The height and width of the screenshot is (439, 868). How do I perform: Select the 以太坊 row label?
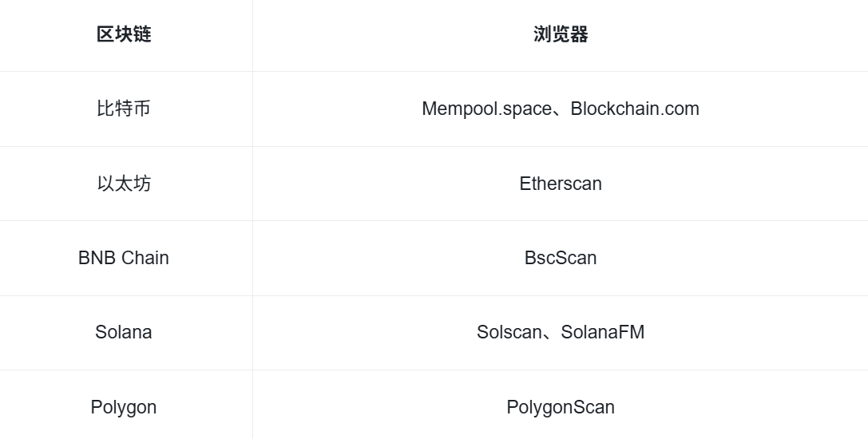pos(124,184)
